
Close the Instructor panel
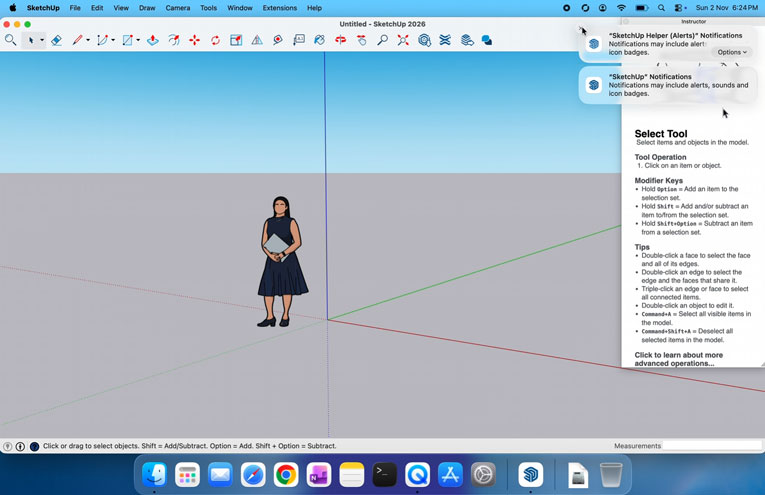(626, 21)
